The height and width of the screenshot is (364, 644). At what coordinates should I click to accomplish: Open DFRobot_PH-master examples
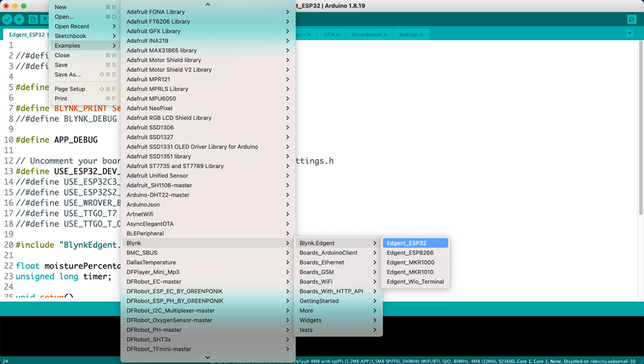(208, 330)
